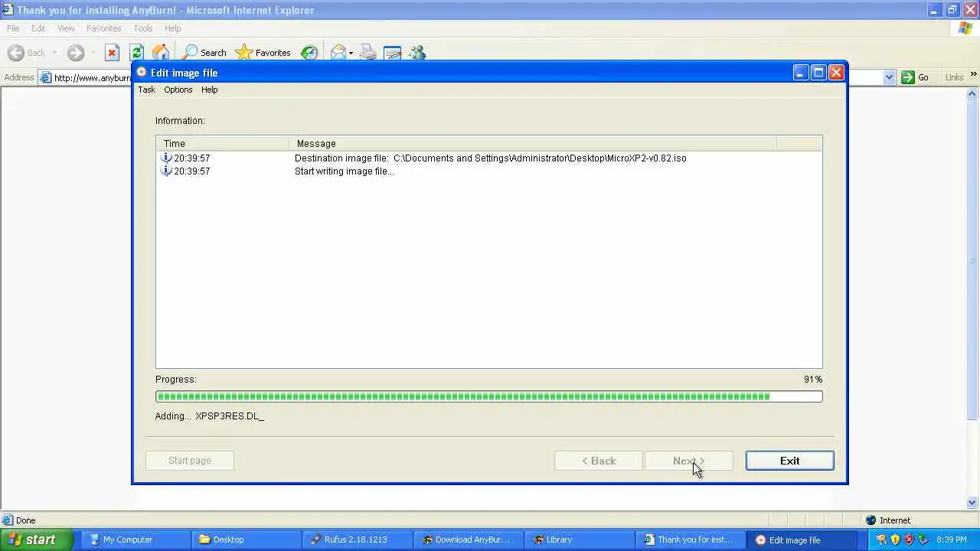Open the Edit menu in Internet Explorer

point(38,28)
